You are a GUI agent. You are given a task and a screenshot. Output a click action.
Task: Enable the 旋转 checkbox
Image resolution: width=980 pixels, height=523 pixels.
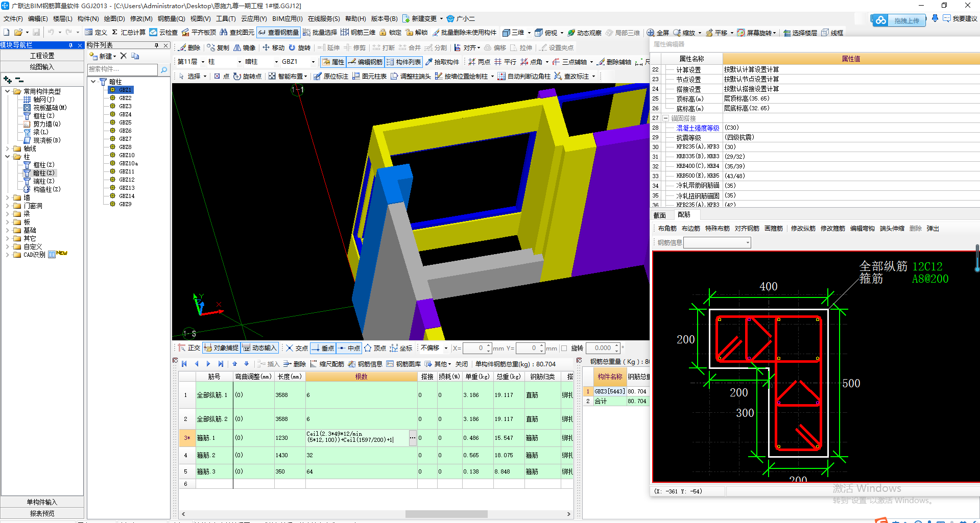564,348
